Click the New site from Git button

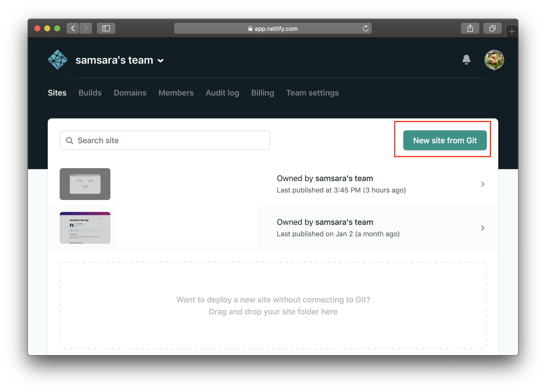pos(445,140)
